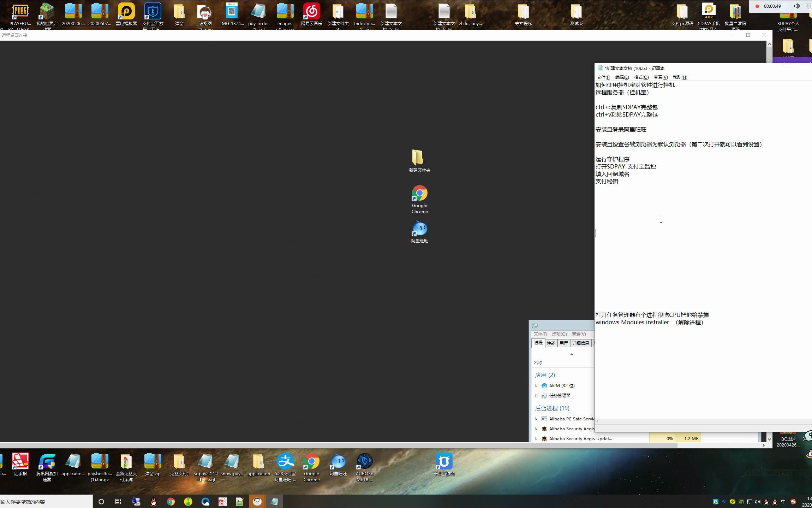
Task: Click Alibaba PC Safe Service icon
Action: click(544, 419)
